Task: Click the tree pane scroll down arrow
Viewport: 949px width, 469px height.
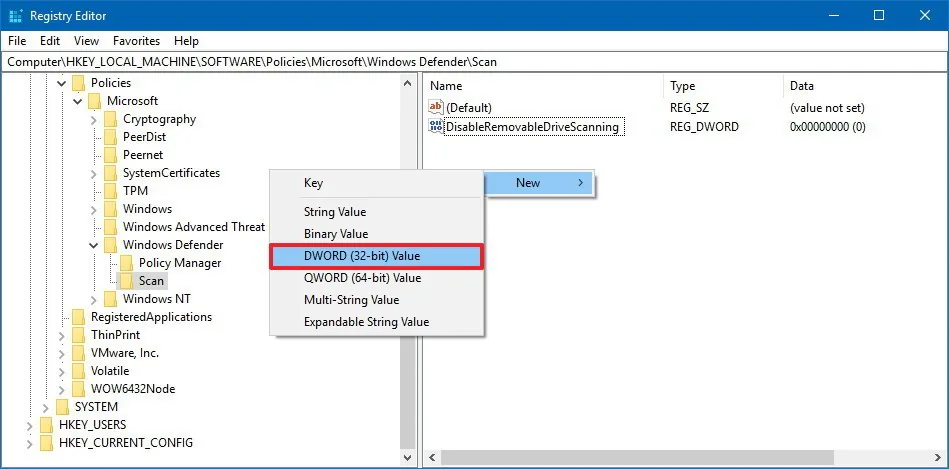Action: (x=407, y=458)
